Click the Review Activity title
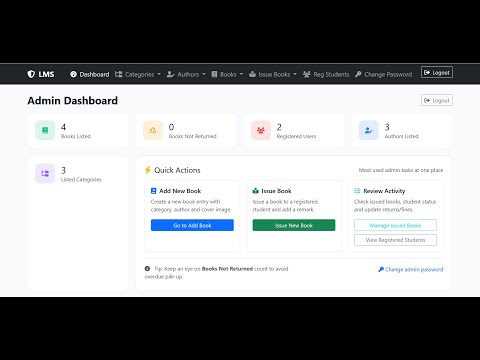This screenshot has height=360, width=480. pos(384,191)
